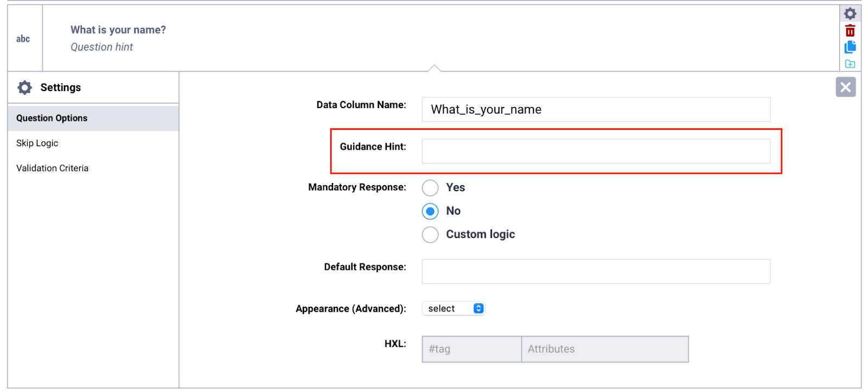Focus the Default Response text box
The height and width of the screenshot is (392, 868).
(596, 271)
